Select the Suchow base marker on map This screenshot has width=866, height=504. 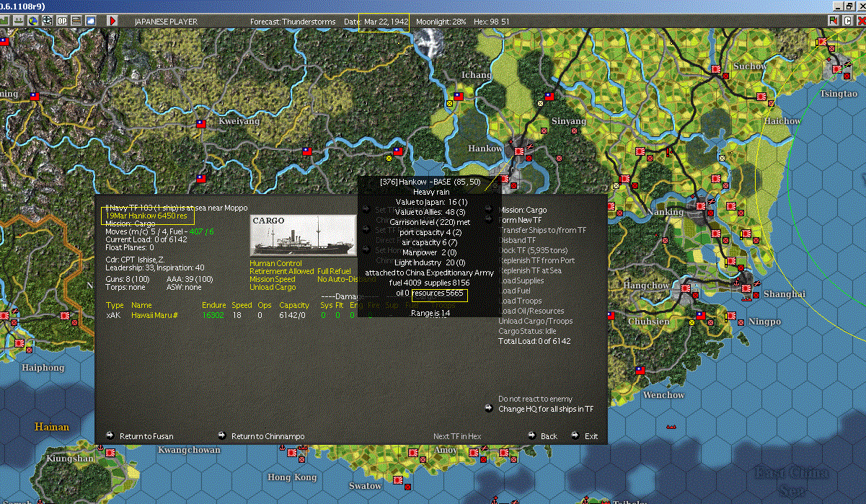(x=716, y=69)
